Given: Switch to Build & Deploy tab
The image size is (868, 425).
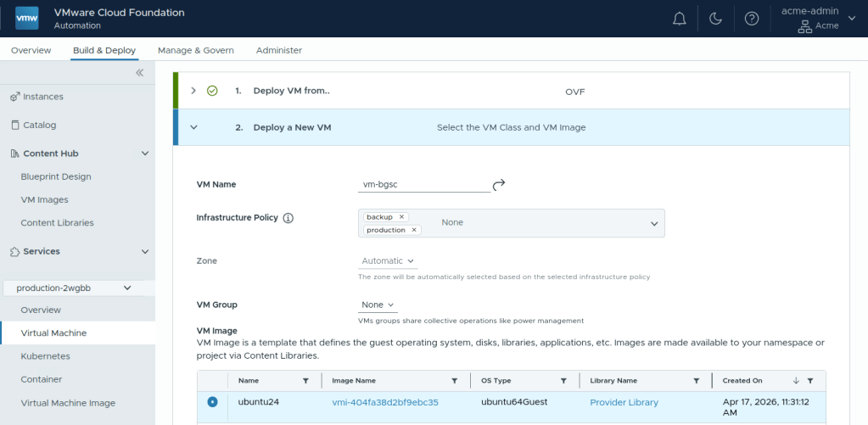Looking at the screenshot, I should pyautogui.click(x=104, y=50).
